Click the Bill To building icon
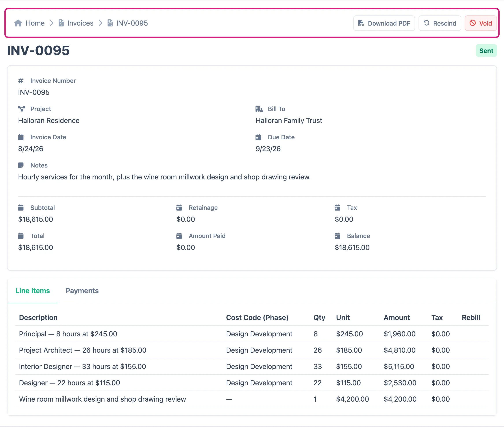 (259, 109)
